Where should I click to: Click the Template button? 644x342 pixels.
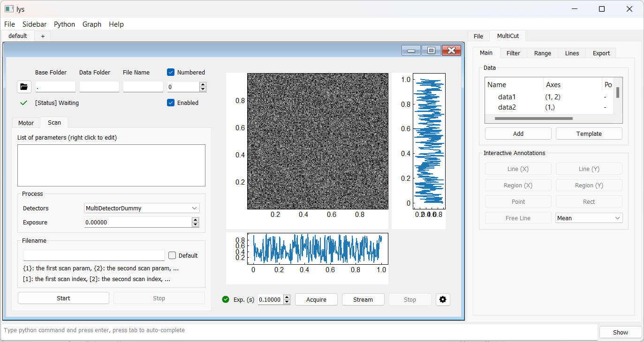coord(589,134)
